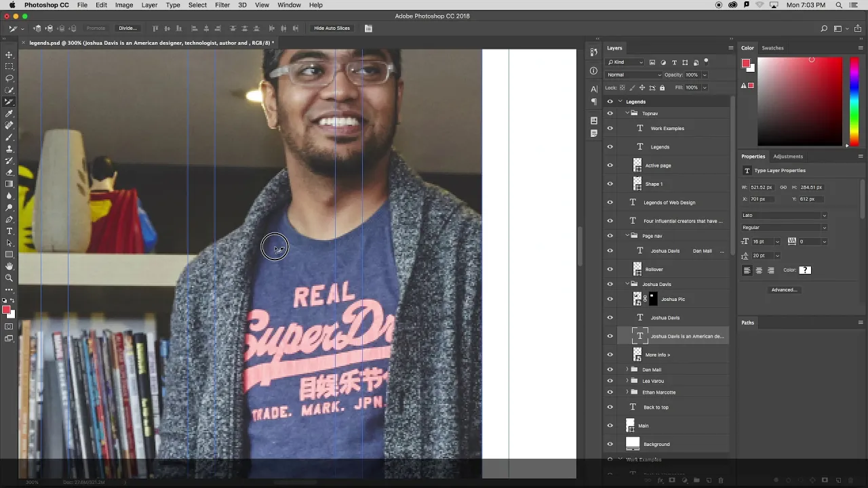The width and height of the screenshot is (868, 488).
Task: Select the Quick Selection tool
Action: (x=9, y=90)
